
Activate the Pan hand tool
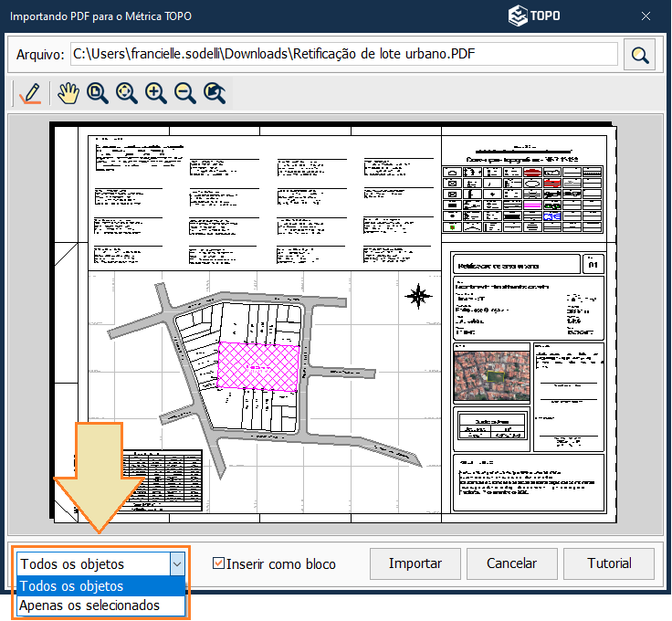(68, 93)
